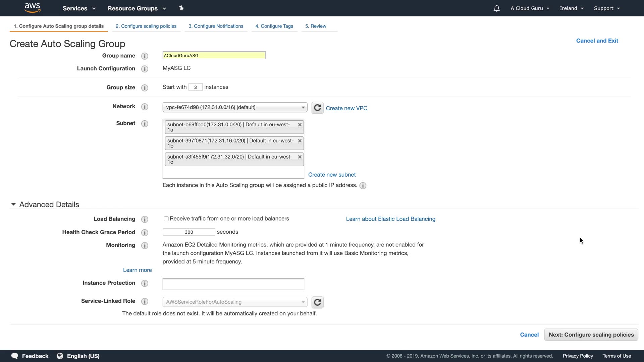The width and height of the screenshot is (644, 362).
Task: Go to Configure scaling policies tab
Action: click(x=146, y=26)
